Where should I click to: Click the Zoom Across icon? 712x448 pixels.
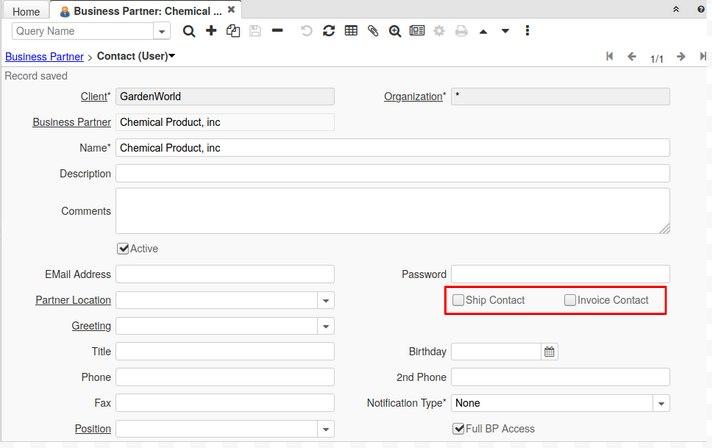395,31
